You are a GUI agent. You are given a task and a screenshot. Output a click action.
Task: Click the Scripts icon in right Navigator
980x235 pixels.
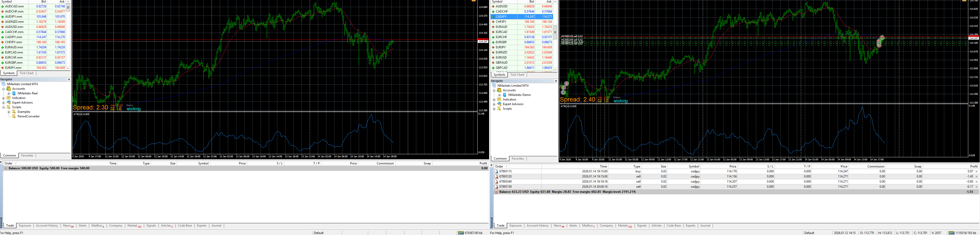point(500,108)
